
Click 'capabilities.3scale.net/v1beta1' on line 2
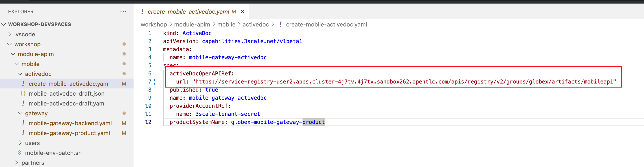(252, 41)
